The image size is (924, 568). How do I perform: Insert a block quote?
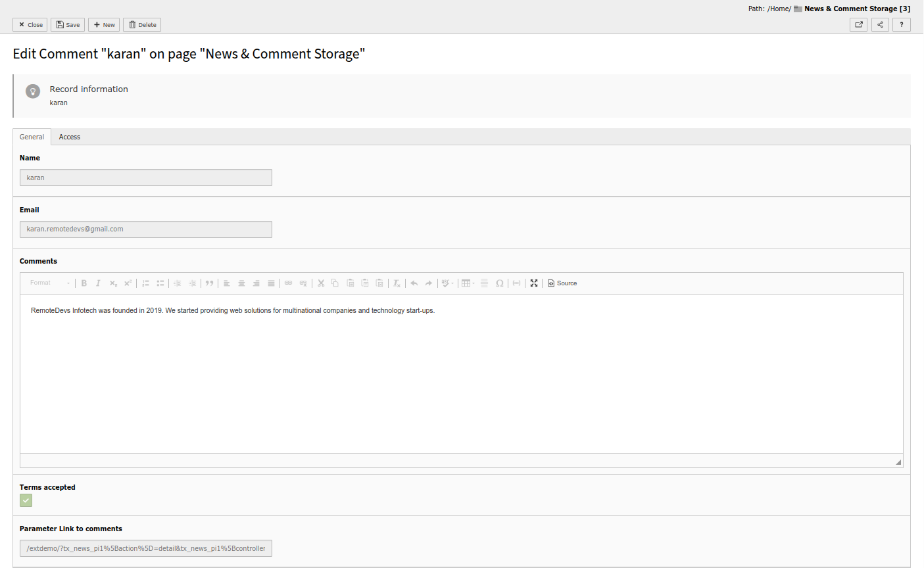click(x=209, y=283)
